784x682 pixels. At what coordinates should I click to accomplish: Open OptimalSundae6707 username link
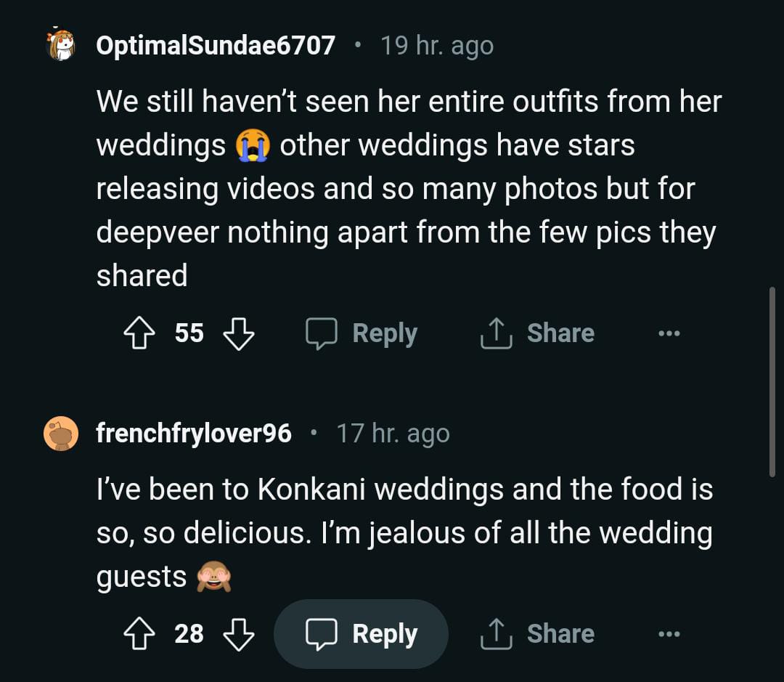pos(216,46)
